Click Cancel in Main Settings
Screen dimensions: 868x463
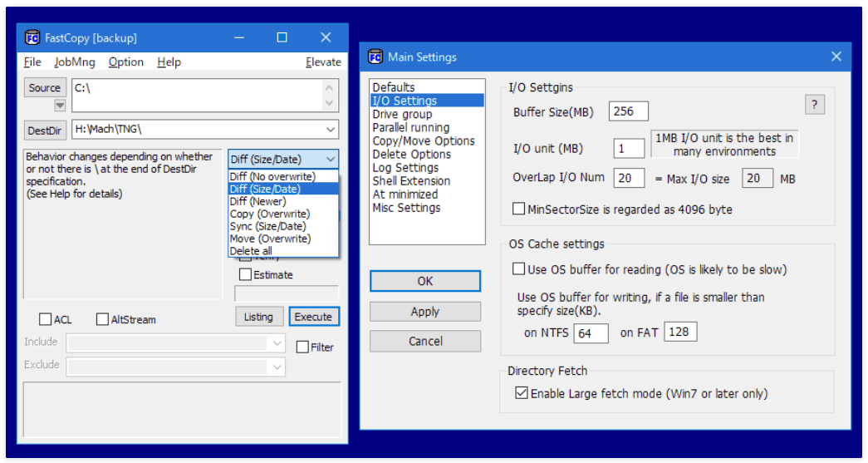[425, 341]
